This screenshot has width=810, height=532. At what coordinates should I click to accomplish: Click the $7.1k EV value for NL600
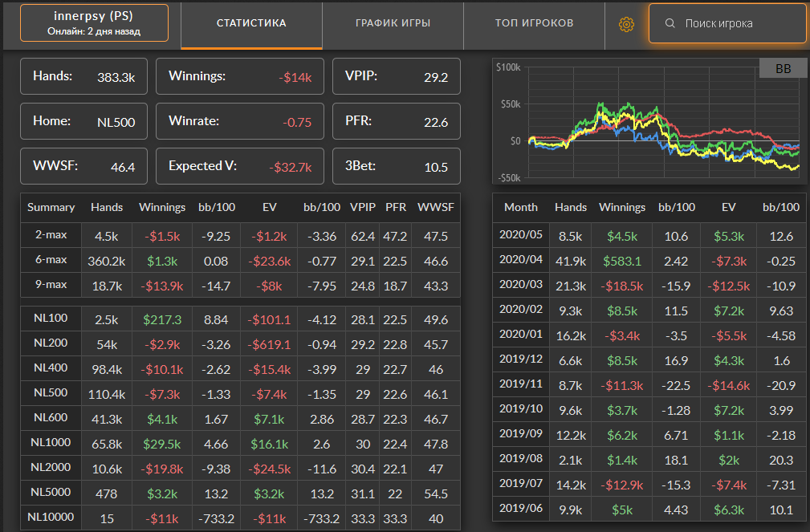point(269,420)
